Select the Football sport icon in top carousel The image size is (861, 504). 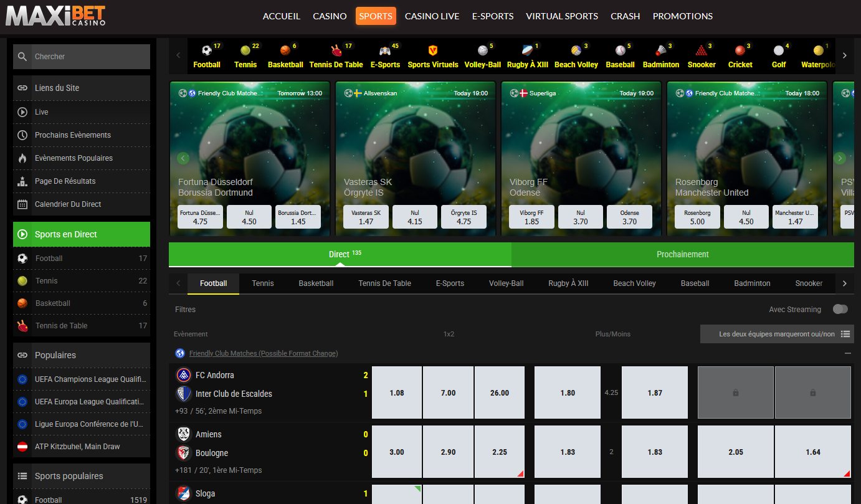coord(207,50)
